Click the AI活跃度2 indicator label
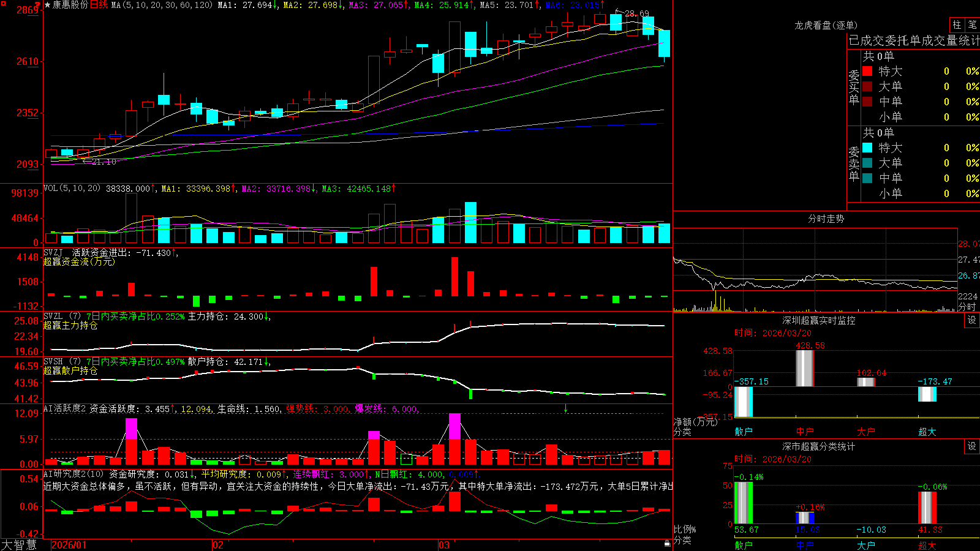980x551 pixels. point(65,408)
